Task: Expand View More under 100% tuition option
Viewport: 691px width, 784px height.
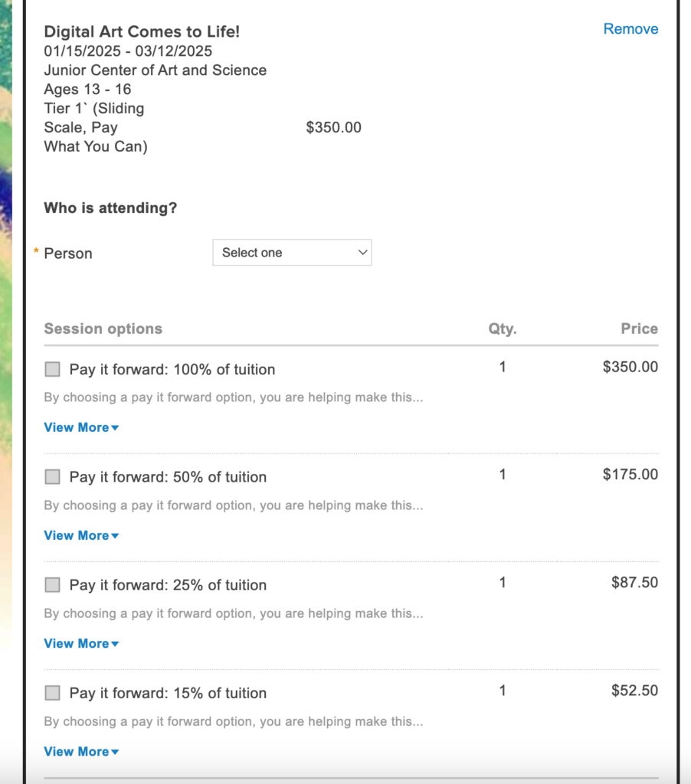Action: point(81,427)
